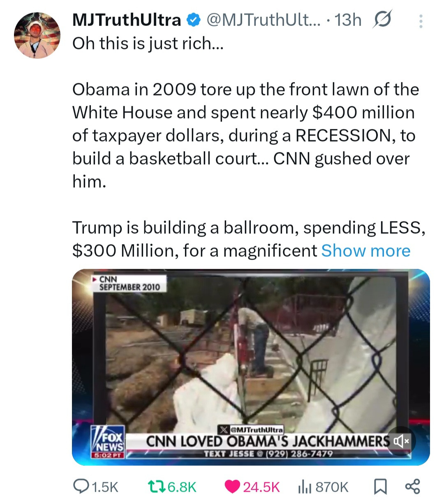Click the blue verified badge
Viewport: 444px width, 504px height.
194,20
